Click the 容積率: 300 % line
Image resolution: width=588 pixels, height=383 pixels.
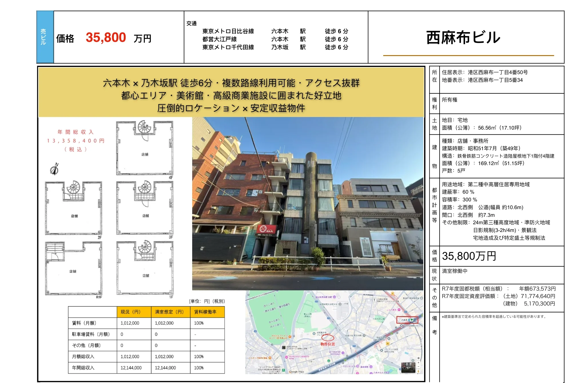pyautogui.click(x=459, y=200)
